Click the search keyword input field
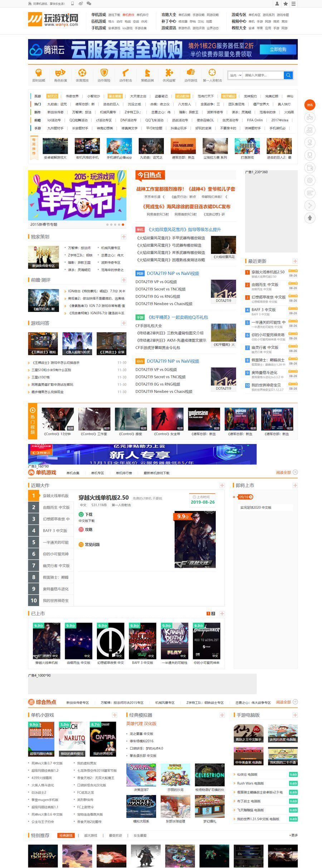 point(263,75)
